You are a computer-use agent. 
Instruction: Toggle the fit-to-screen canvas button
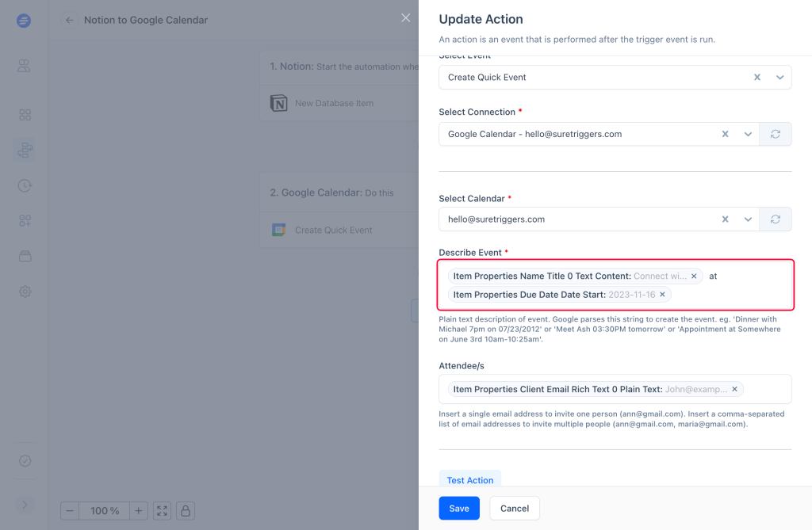pyautogui.click(x=162, y=511)
